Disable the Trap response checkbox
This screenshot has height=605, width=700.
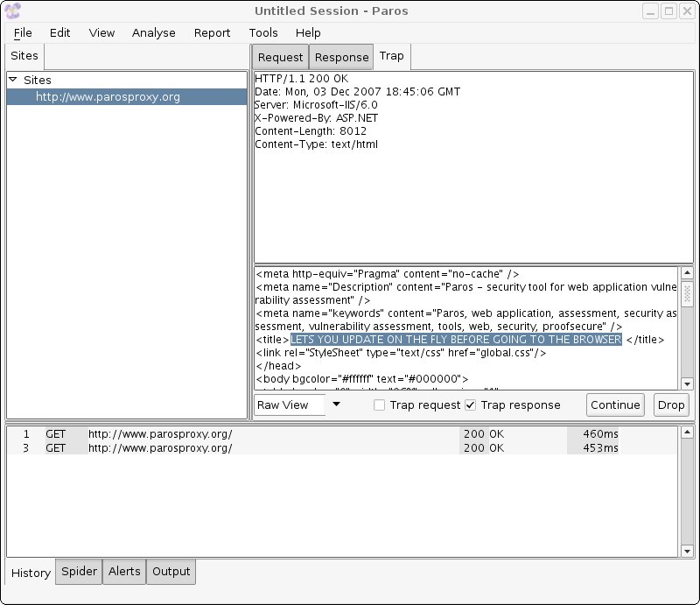coord(470,405)
